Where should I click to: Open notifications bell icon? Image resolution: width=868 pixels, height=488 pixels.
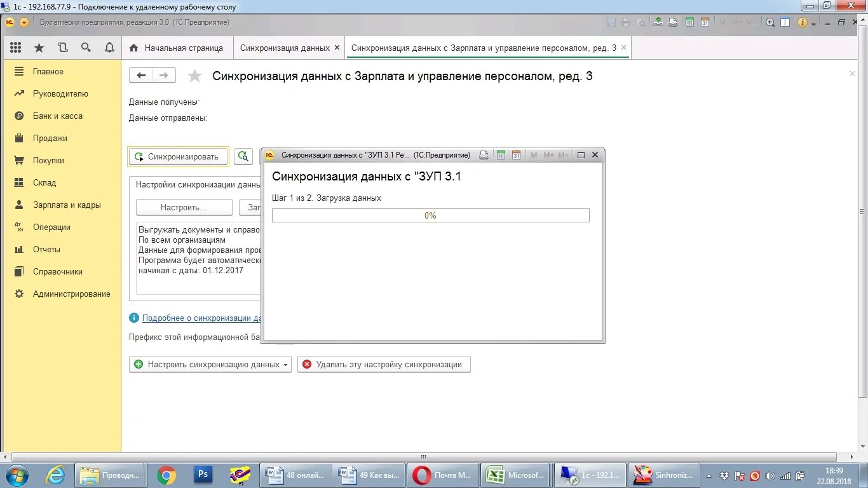[x=109, y=48]
